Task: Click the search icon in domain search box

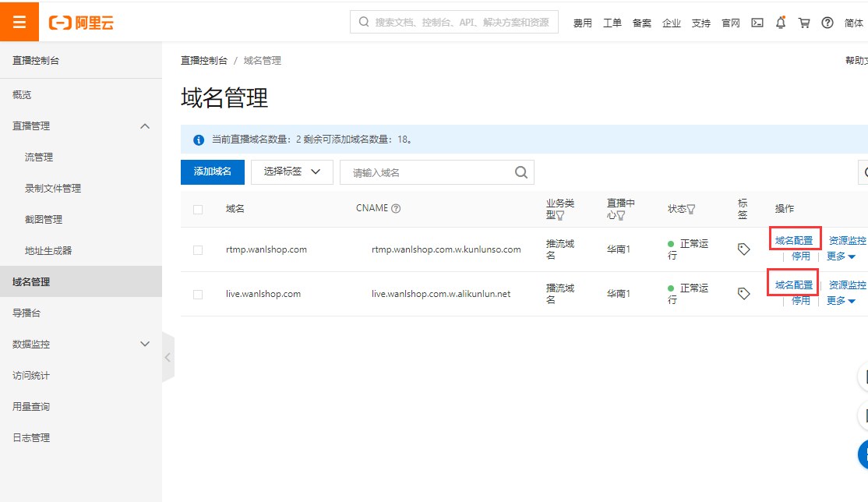Action: coord(521,172)
